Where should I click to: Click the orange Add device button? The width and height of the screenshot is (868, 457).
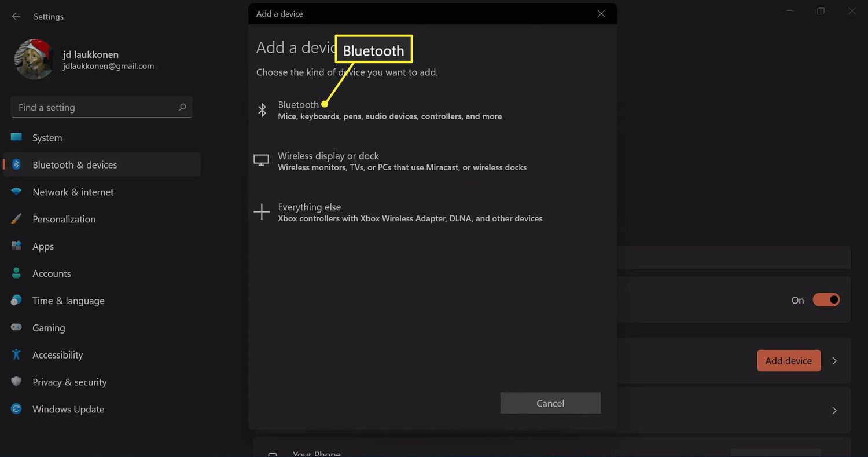pyautogui.click(x=788, y=361)
